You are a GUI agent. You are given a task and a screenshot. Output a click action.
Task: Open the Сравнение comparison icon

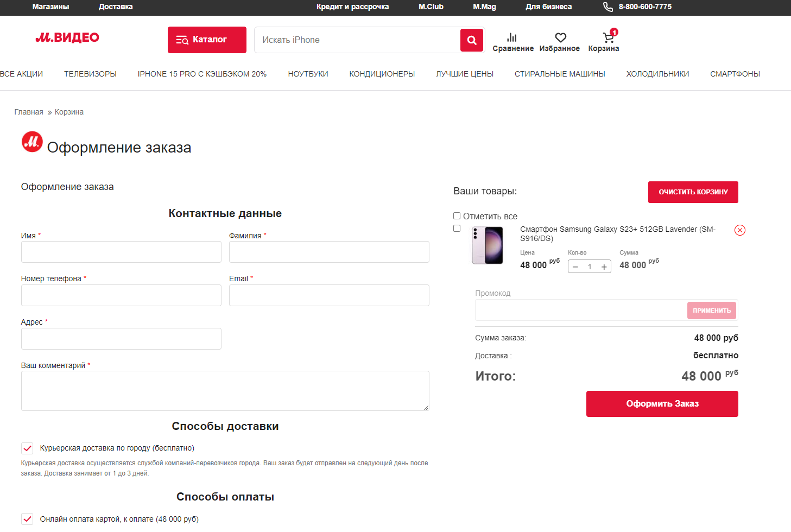coord(513,42)
